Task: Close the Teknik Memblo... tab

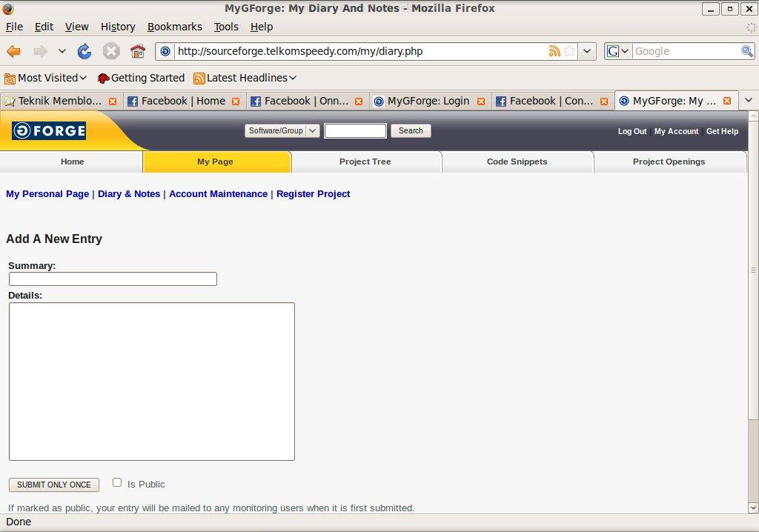Action: [x=113, y=102]
